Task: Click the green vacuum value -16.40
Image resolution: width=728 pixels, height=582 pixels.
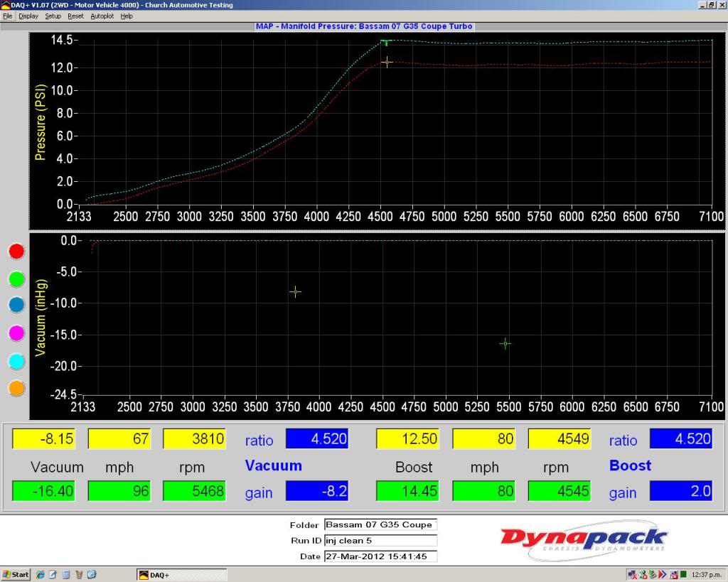Action: tap(43, 491)
